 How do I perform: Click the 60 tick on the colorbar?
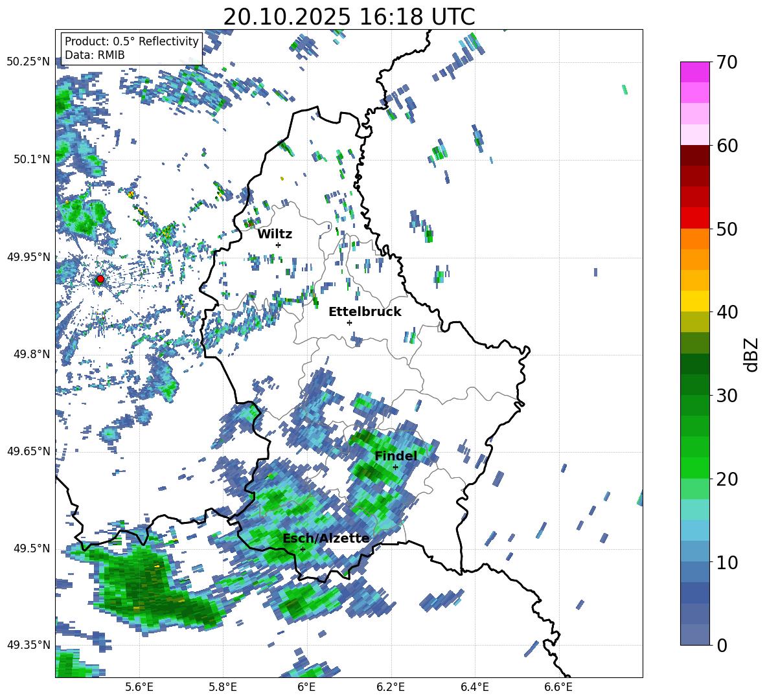(727, 146)
